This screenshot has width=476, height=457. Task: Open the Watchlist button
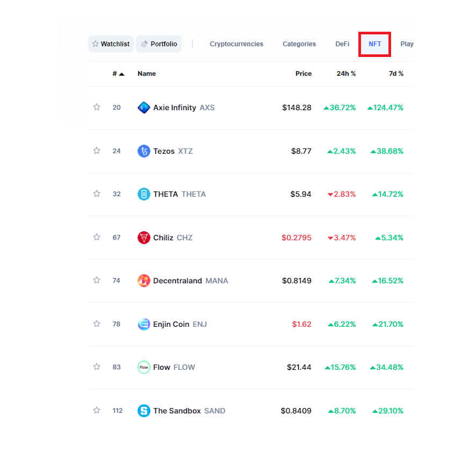111,44
